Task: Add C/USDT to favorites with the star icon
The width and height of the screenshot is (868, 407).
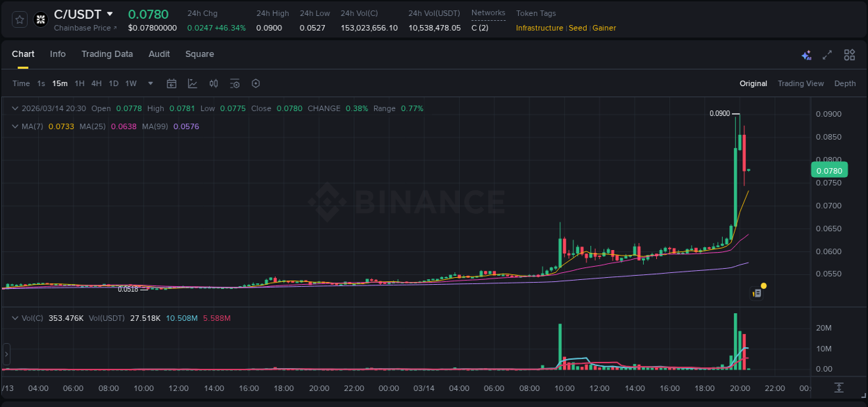Action: click(x=19, y=19)
